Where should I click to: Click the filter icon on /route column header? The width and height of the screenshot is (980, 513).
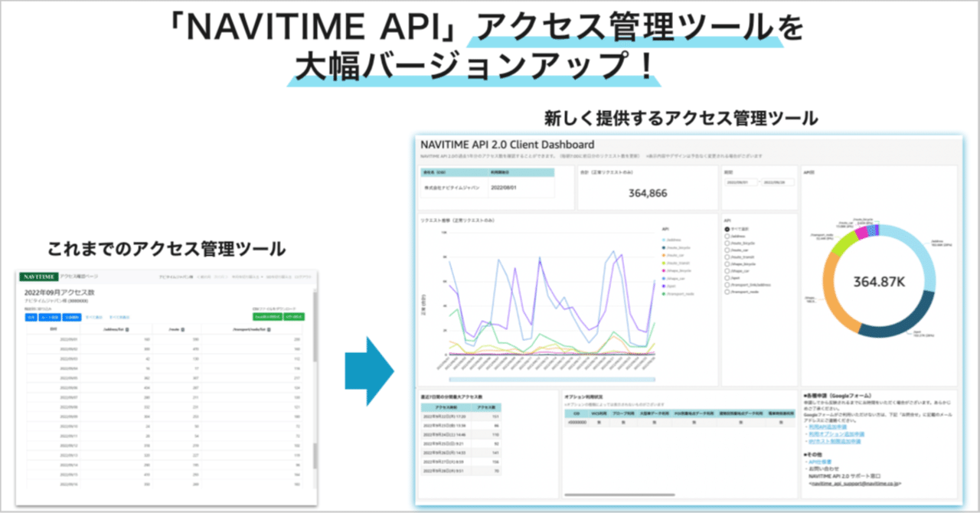pyautogui.click(x=183, y=329)
